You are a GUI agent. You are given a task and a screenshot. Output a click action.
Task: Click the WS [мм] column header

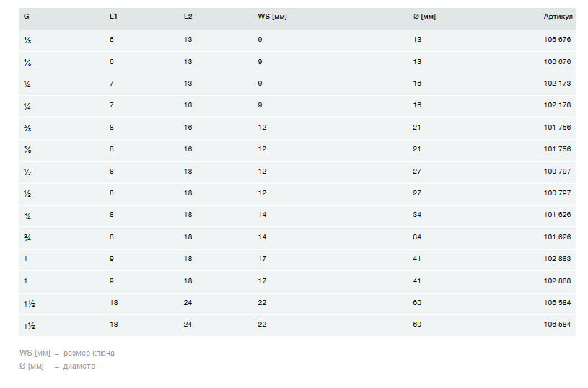(x=272, y=17)
